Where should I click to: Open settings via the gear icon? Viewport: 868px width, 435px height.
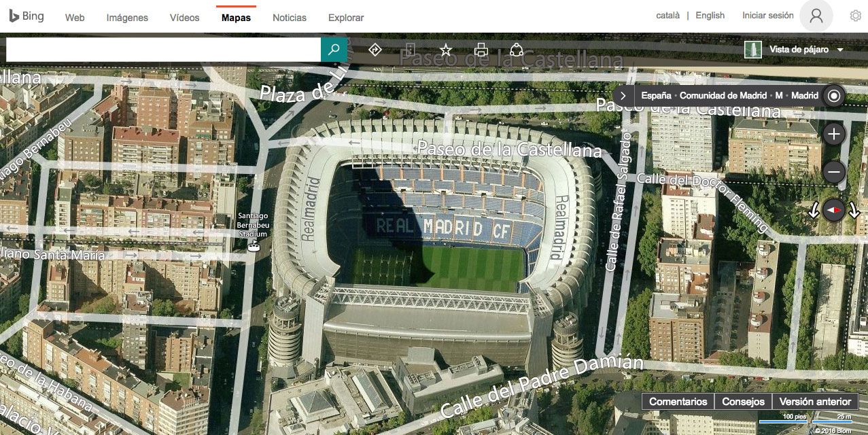coord(856,16)
